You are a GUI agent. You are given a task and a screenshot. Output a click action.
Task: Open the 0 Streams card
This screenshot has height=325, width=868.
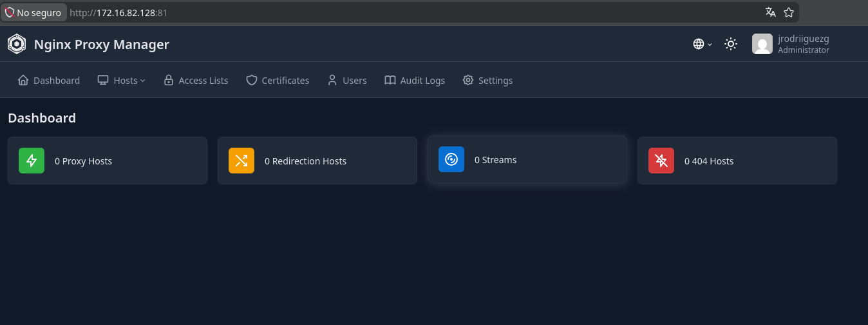coord(527,159)
